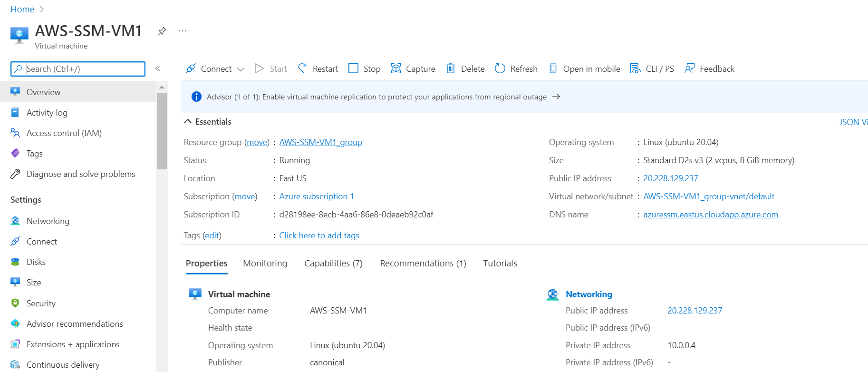Delete the virtual machine
Screen dimensions: 868x372
coord(465,69)
